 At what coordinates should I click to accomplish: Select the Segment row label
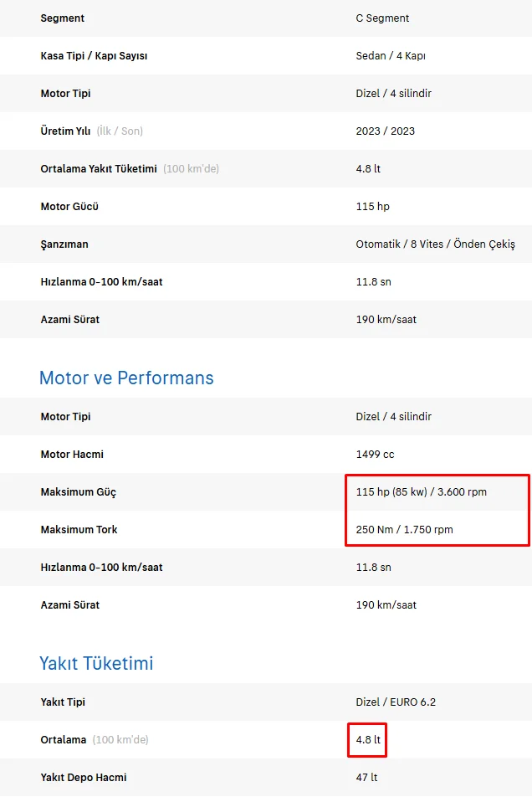click(63, 18)
